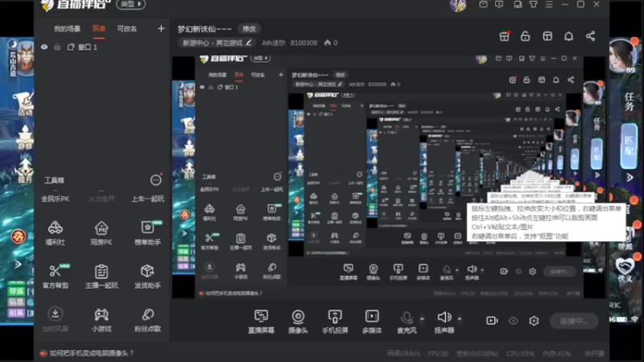
Task: Expand the 类型 type dropdown beside the logo
Action: point(131,4)
